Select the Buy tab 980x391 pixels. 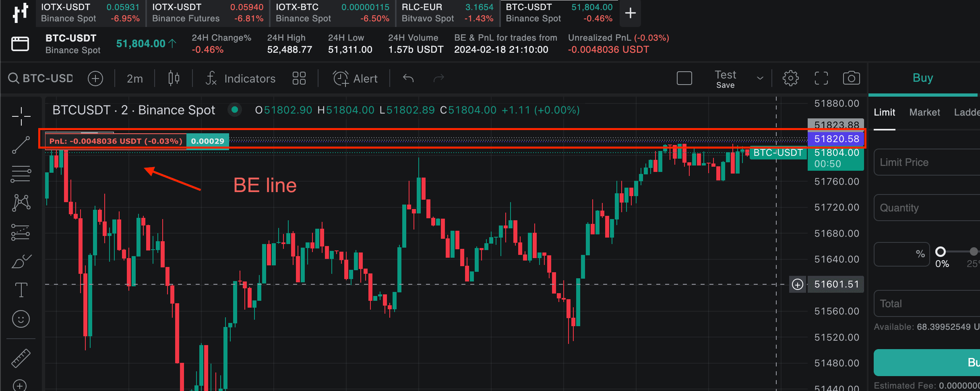pos(923,78)
